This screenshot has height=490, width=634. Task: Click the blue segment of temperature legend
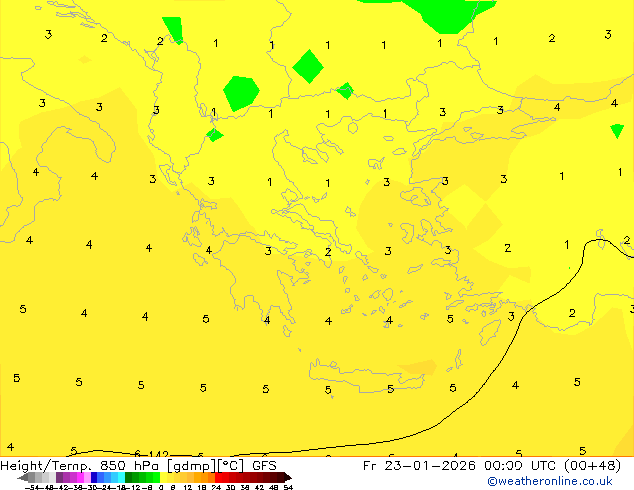pyautogui.click(x=98, y=478)
